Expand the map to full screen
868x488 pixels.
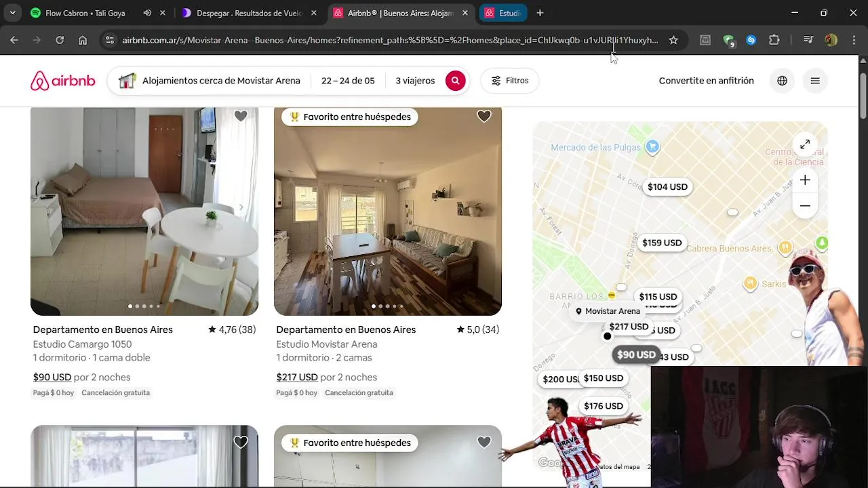pyautogui.click(x=805, y=144)
